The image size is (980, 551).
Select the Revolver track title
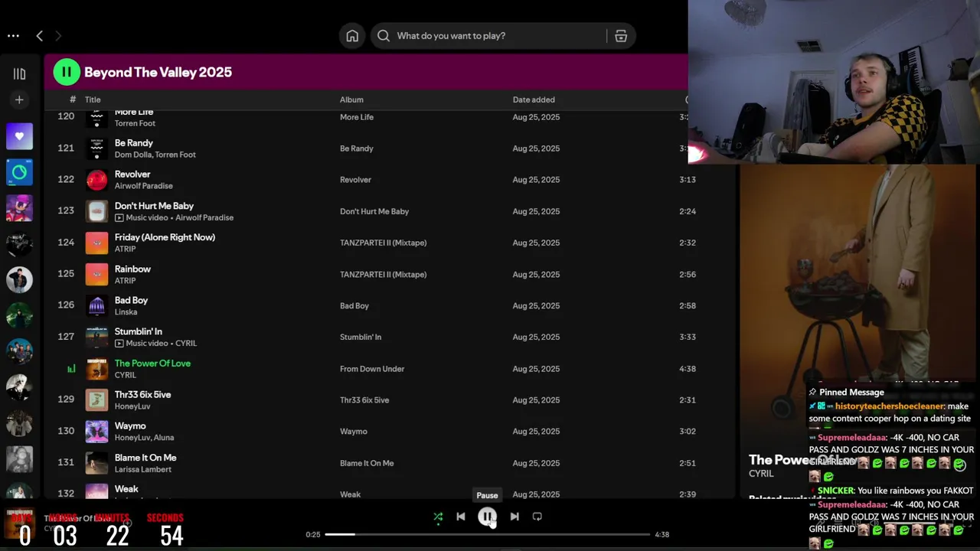[132, 174]
